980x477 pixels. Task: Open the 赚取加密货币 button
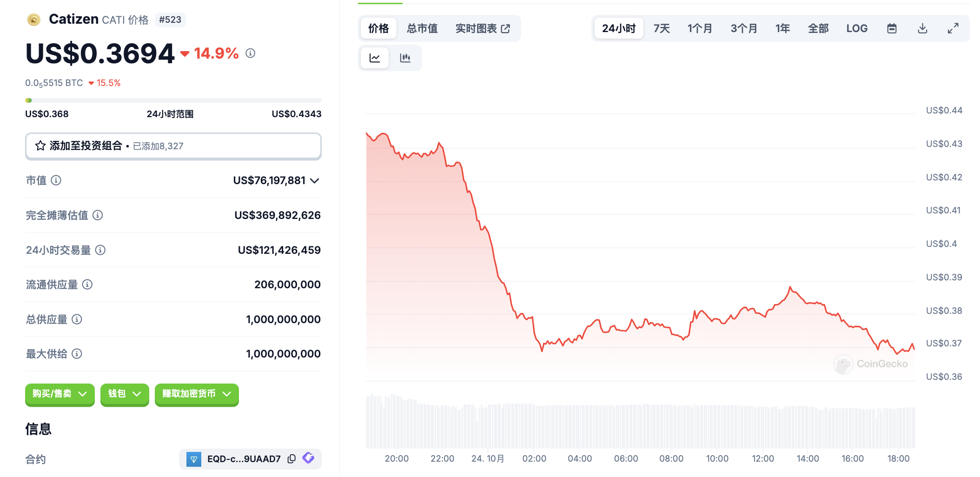(x=196, y=394)
